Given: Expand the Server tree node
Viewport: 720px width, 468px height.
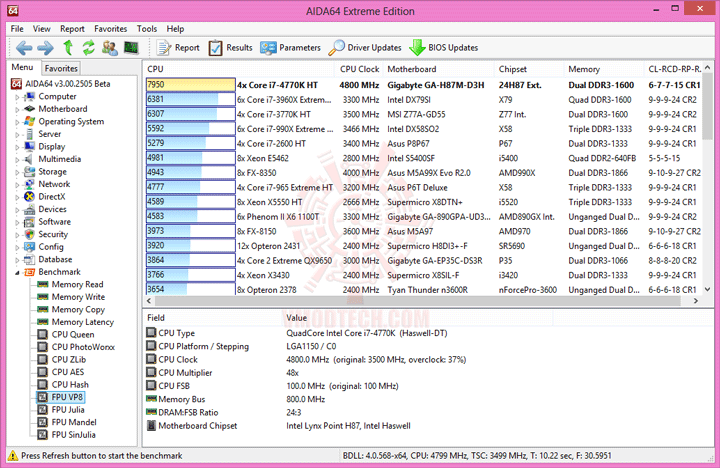Looking at the screenshot, I should pyautogui.click(x=17, y=135).
